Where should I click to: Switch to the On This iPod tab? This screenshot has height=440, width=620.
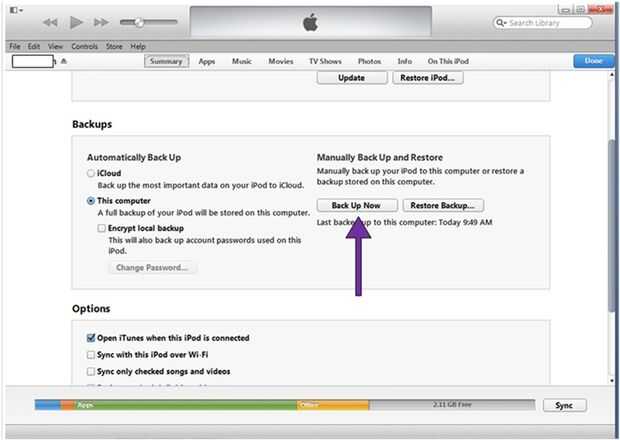pyautogui.click(x=448, y=61)
